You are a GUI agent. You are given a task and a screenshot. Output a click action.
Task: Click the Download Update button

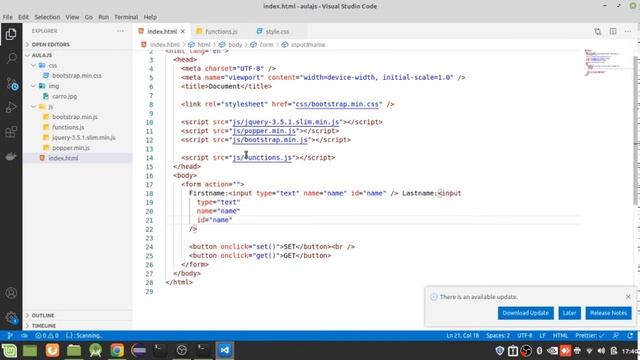525,313
